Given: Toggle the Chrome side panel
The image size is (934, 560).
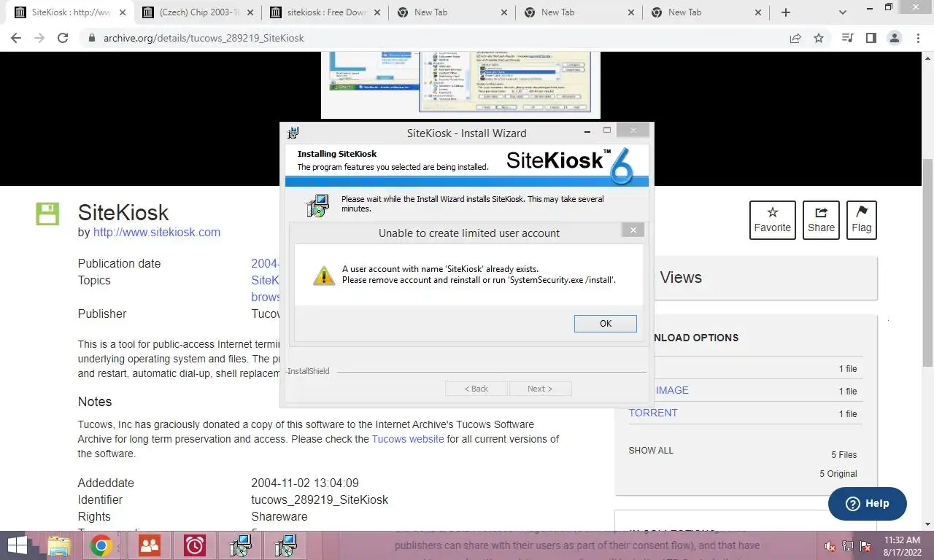Looking at the screenshot, I should point(871,38).
